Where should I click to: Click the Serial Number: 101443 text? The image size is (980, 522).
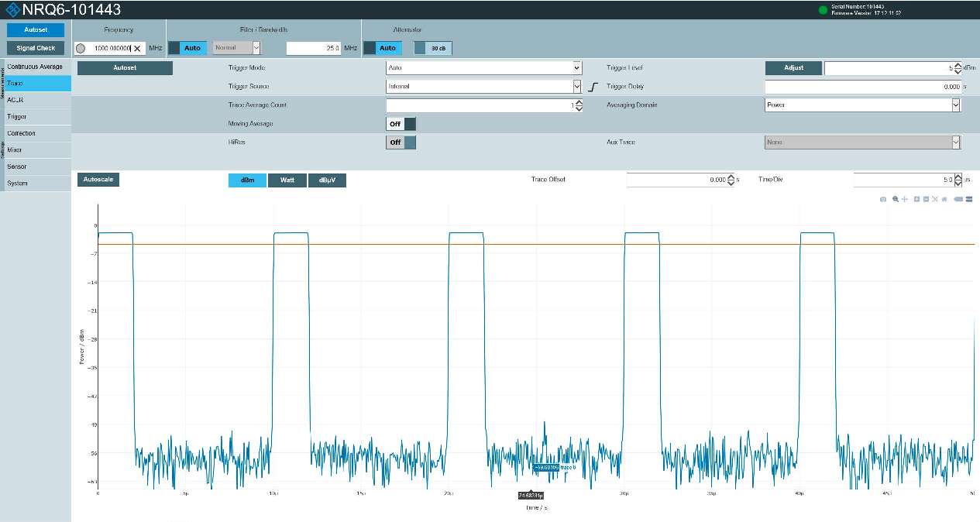pos(858,6)
